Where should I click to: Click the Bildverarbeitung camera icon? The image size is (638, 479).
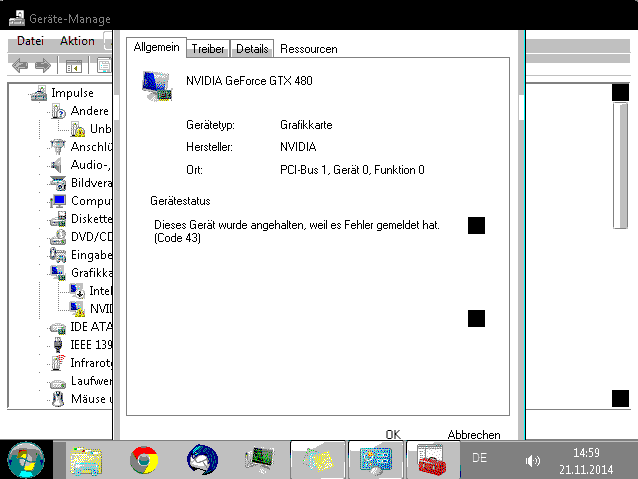click(58, 183)
